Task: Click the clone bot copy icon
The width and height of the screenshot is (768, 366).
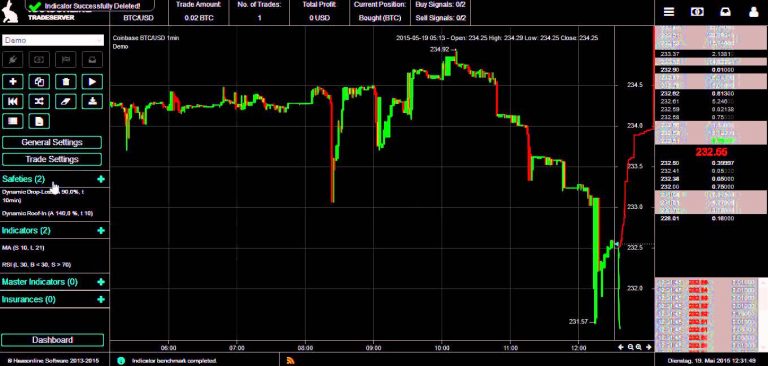Action: (39, 82)
